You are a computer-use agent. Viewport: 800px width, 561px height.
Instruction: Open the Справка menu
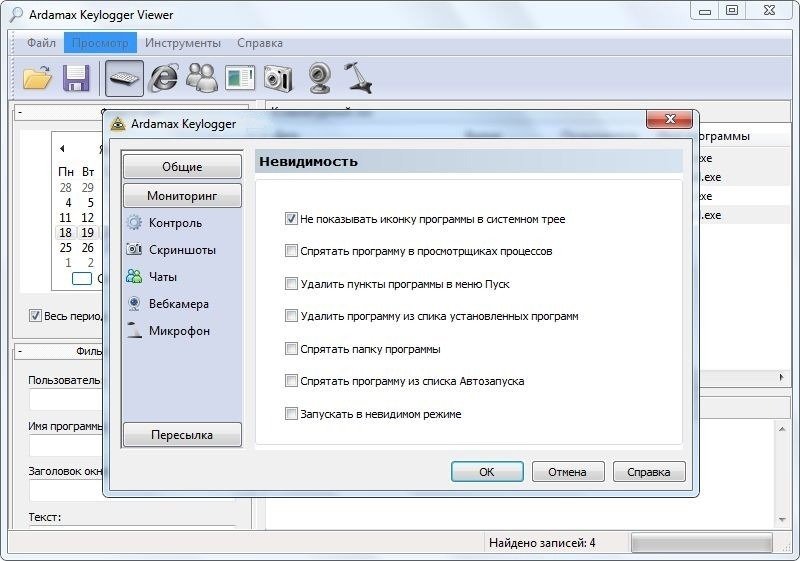pyautogui.click(x=260, y=43)
